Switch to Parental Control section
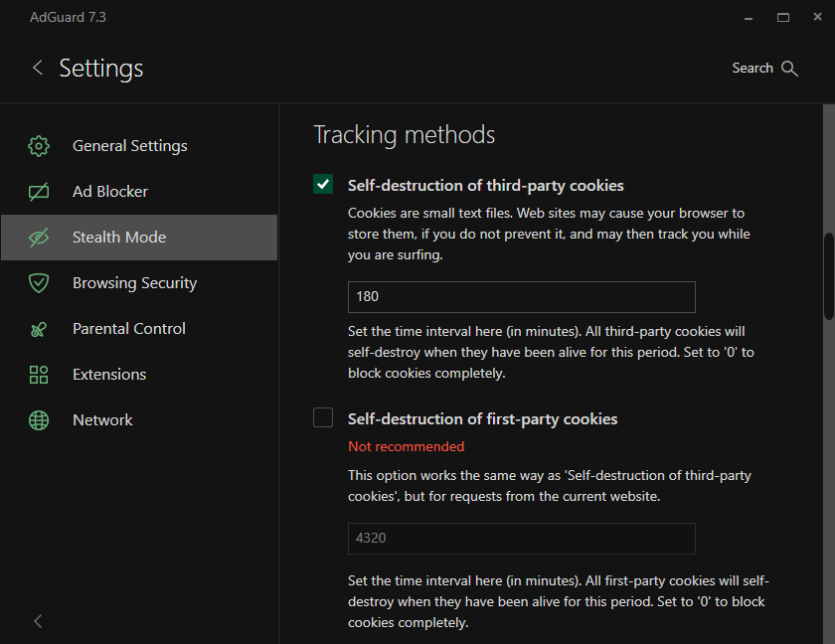Image resolution: width=835 pixels, height=644 pixels. 129,329
